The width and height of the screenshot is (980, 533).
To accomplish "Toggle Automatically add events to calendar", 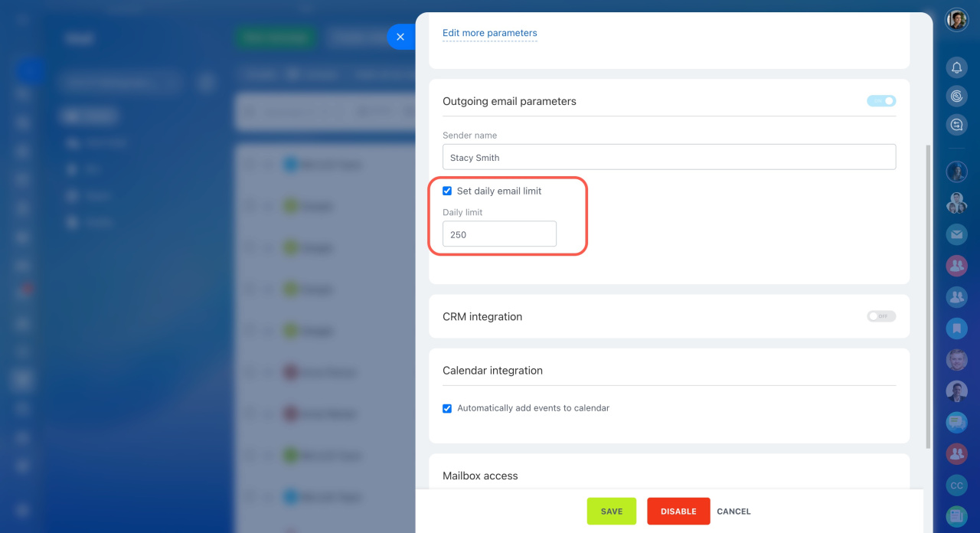I will [447, 408].
